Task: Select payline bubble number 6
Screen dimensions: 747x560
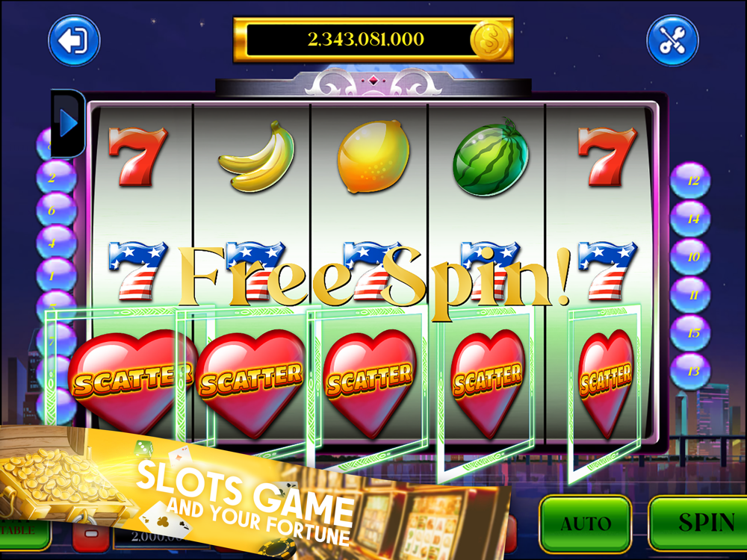Action: tap(56, 210)
